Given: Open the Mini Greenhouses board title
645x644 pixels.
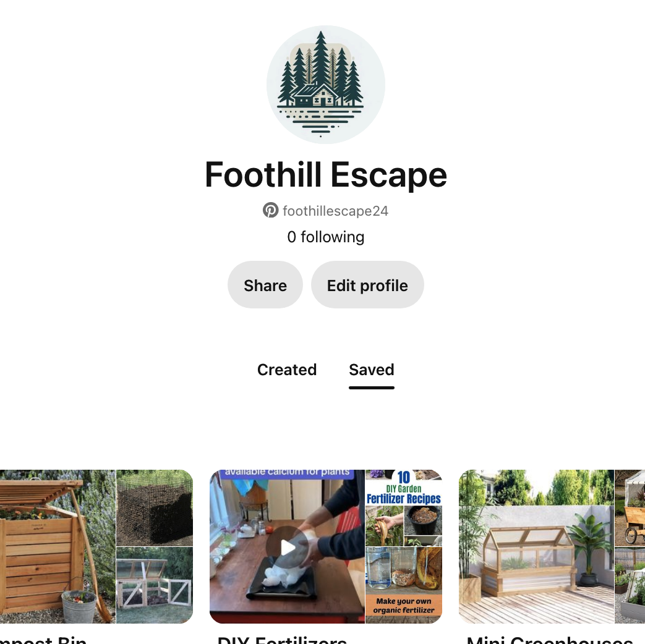Looking at the screenshot, I should [x=550, y=640].
